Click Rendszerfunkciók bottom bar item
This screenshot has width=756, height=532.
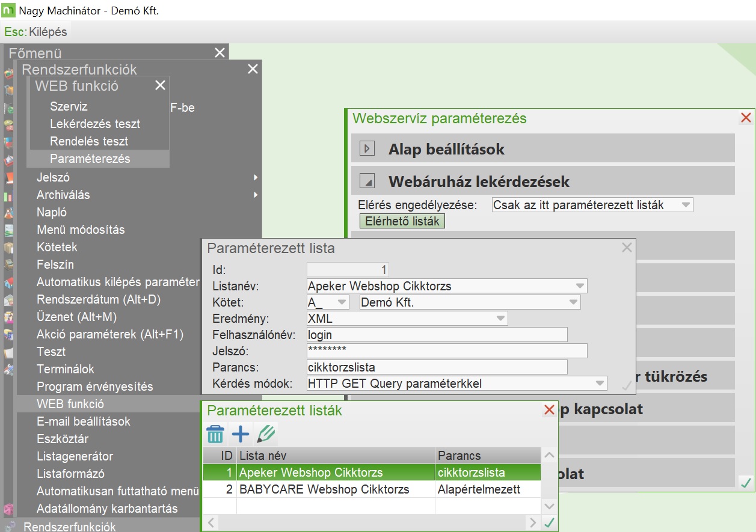pos(70,527)
